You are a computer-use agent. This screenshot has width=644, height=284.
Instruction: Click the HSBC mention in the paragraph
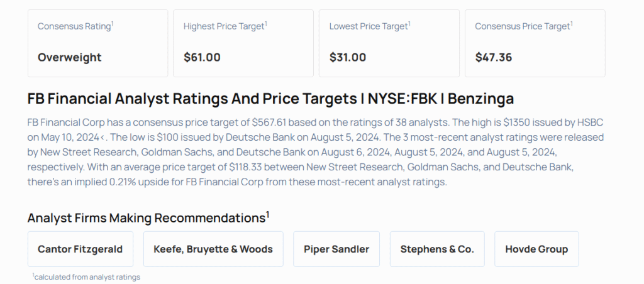[595, 121]
